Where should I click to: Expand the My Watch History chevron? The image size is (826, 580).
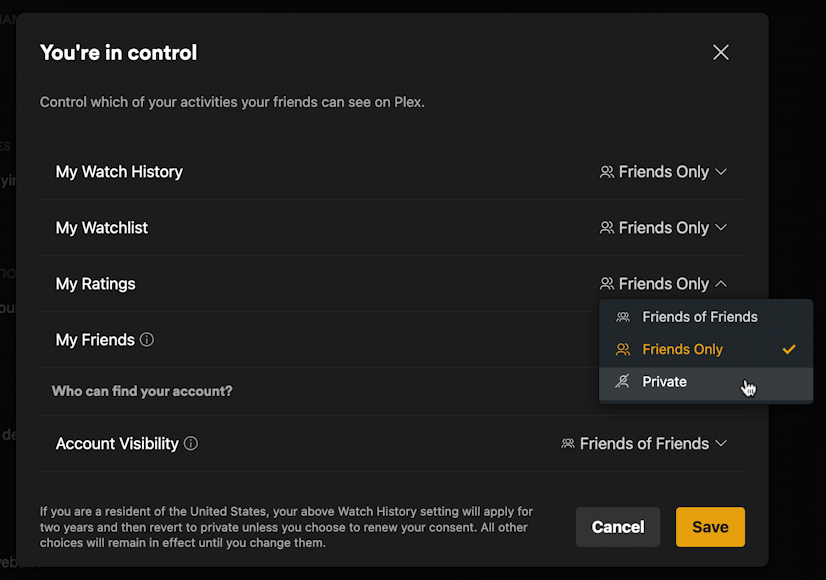721,172
